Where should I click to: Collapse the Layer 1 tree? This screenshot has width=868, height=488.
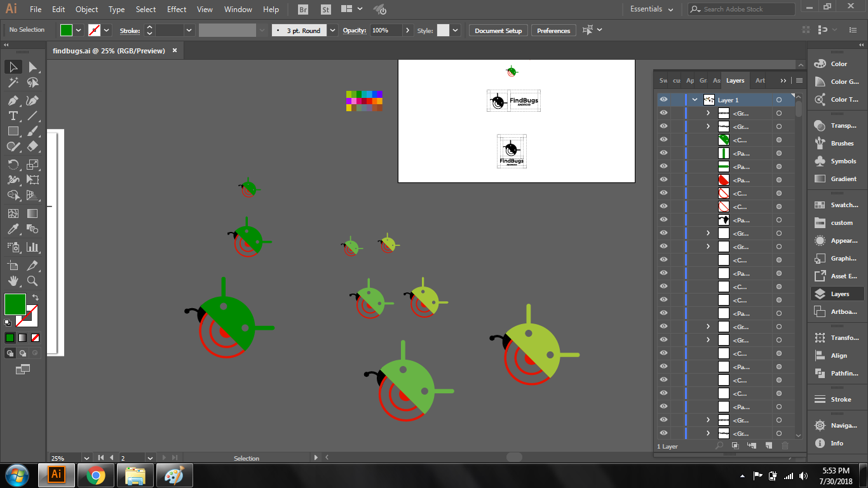[x=695, y=100]
